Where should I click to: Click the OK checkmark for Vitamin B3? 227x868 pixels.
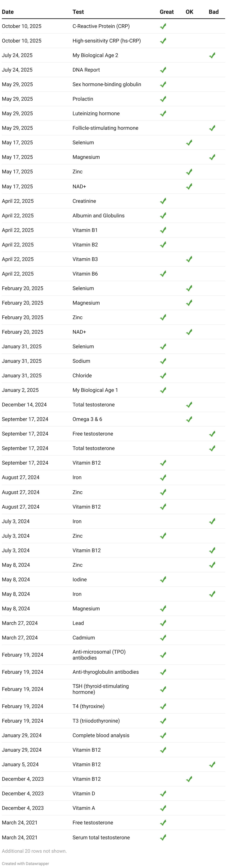pos(189,259)
